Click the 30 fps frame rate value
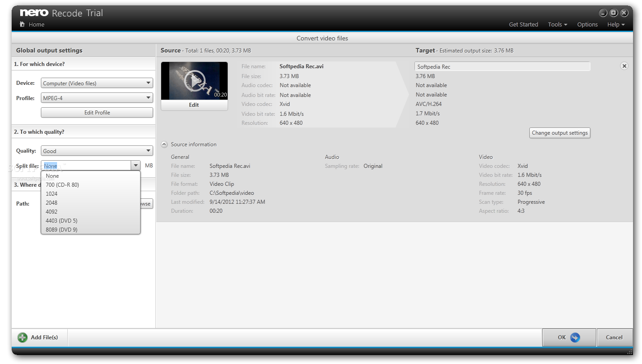 click(525, 193)
